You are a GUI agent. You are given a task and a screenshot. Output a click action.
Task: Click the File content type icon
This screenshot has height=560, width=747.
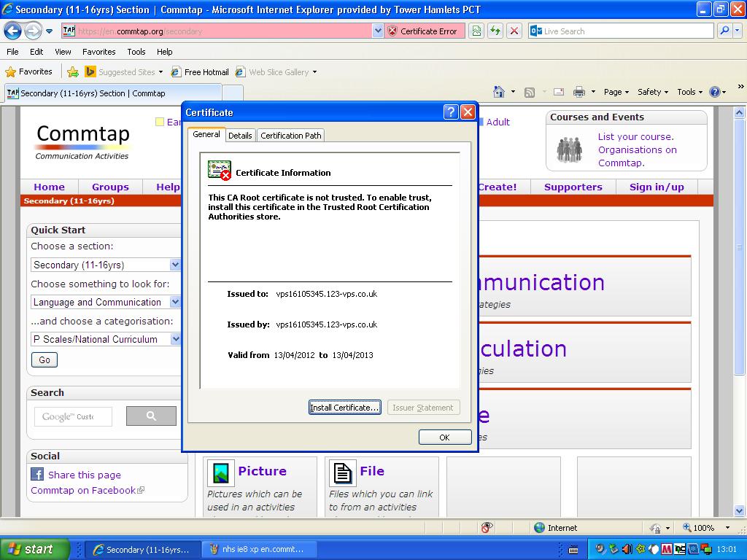343,472
